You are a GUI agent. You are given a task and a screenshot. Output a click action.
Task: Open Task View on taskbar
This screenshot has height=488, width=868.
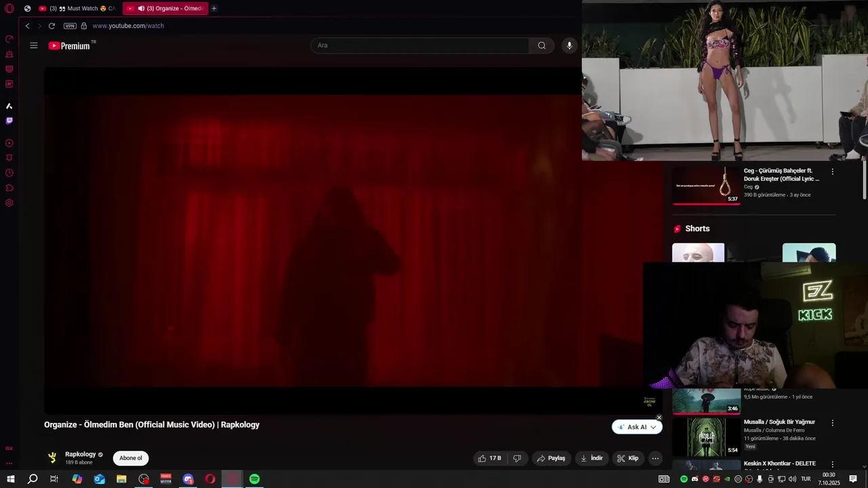click(54, 479)
